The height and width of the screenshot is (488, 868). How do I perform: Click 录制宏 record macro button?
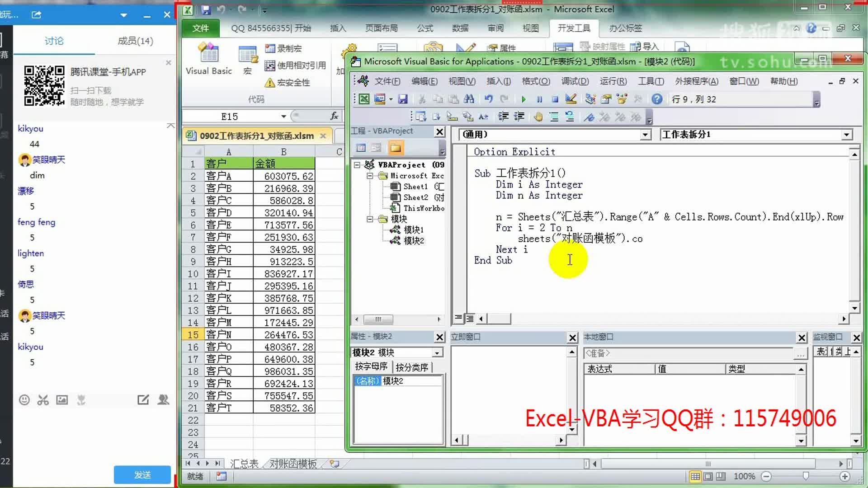[x=284, y=48]
